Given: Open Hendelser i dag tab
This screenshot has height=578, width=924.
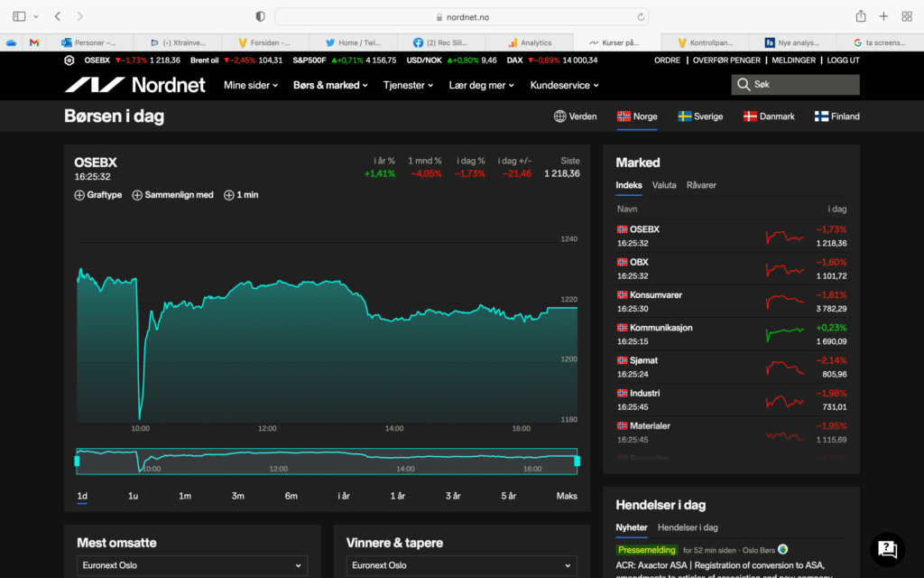Looking at the screenshot, I should pos(688,527).
